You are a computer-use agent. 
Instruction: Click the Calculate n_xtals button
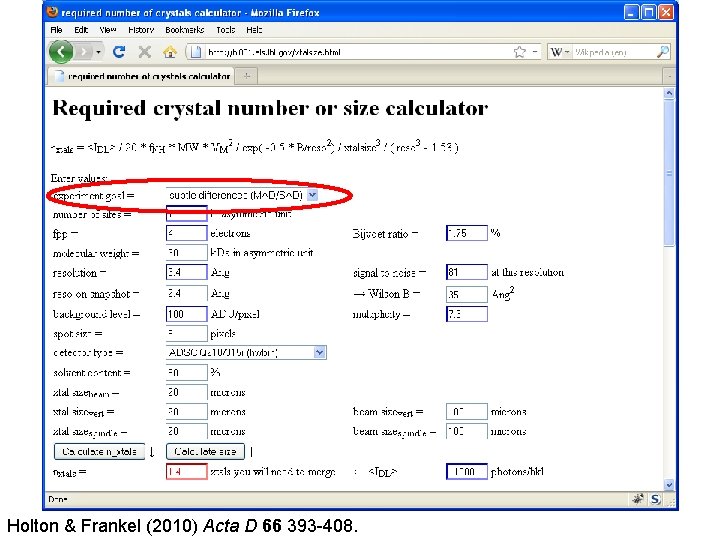coord(99,452)
